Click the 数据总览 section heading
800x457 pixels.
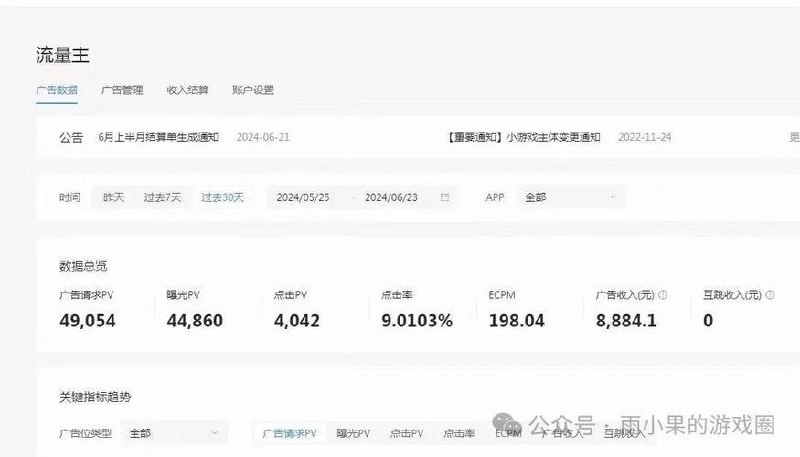point(83,266)
